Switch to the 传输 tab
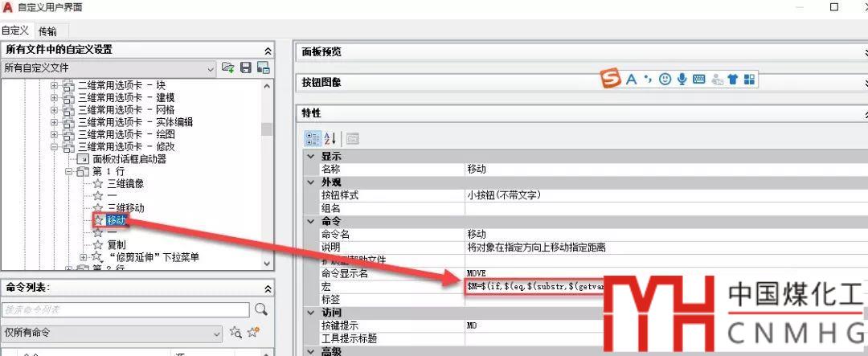 (47, 31)
